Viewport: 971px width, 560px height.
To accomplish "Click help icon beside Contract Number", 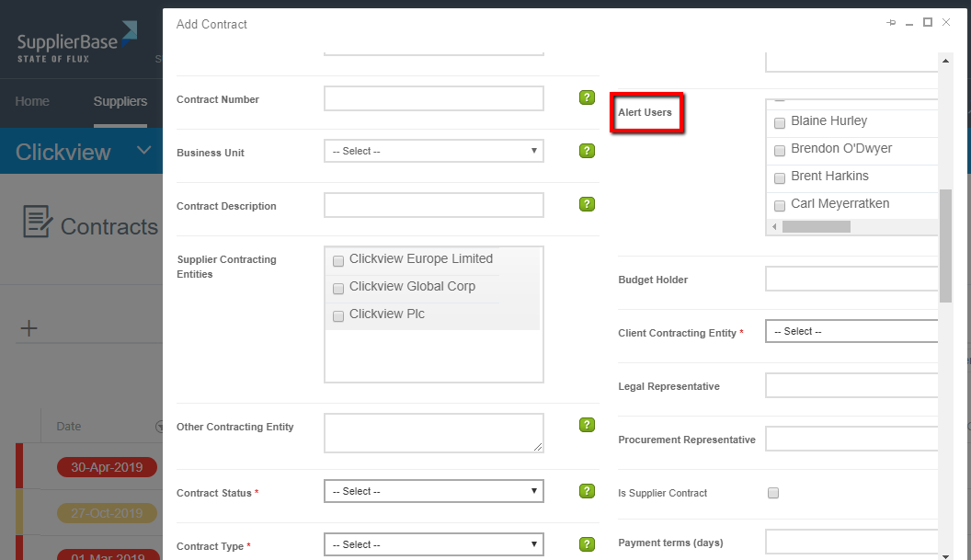I will [587, 97].
